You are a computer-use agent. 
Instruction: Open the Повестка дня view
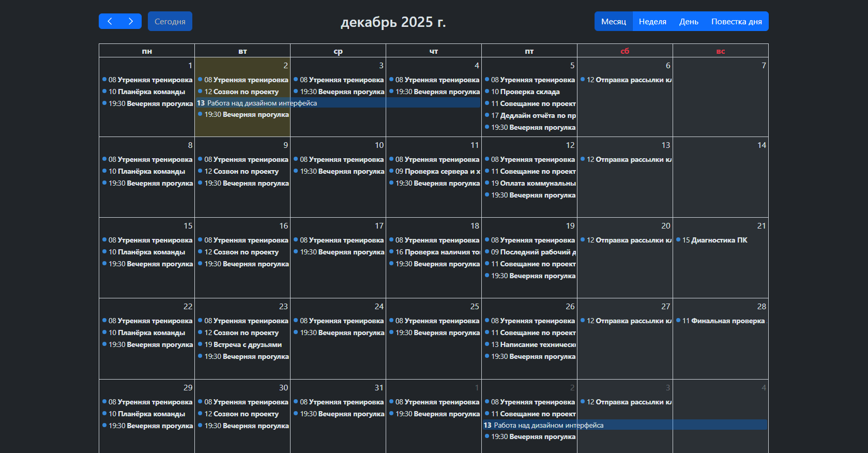click(x=737, y=21)
